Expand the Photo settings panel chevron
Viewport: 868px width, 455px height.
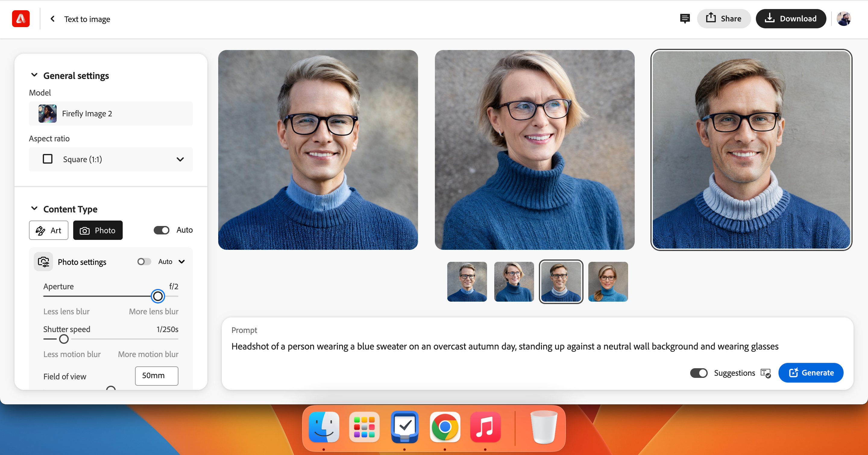point(182,261)
